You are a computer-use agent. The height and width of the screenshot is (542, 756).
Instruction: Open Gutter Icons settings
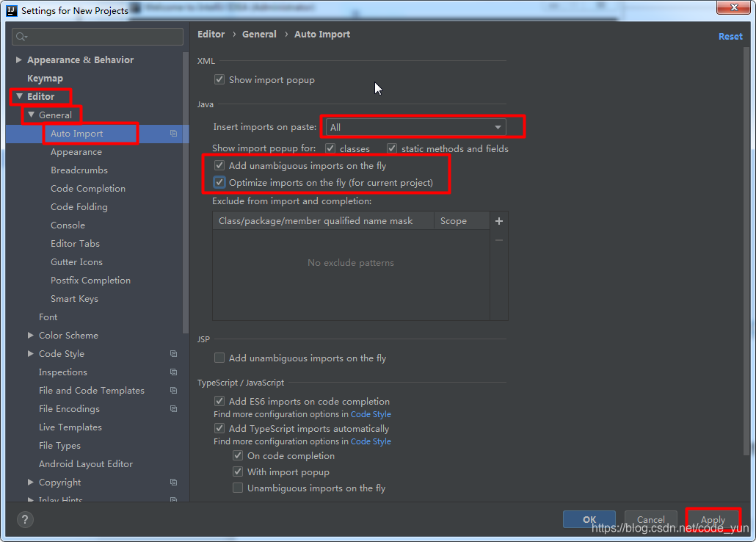click(x=76, y=262)
